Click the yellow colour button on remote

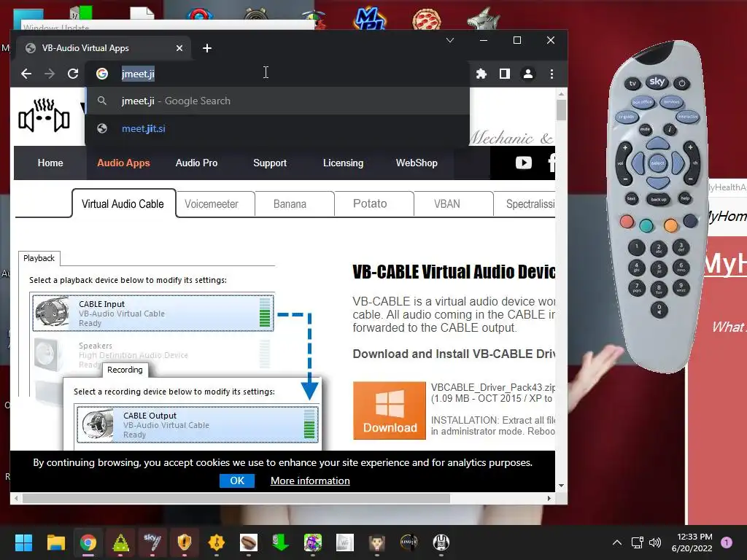(x=670, y=225)
